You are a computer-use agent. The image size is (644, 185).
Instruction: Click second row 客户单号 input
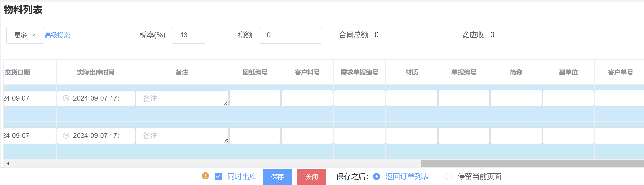pos(620,135)
